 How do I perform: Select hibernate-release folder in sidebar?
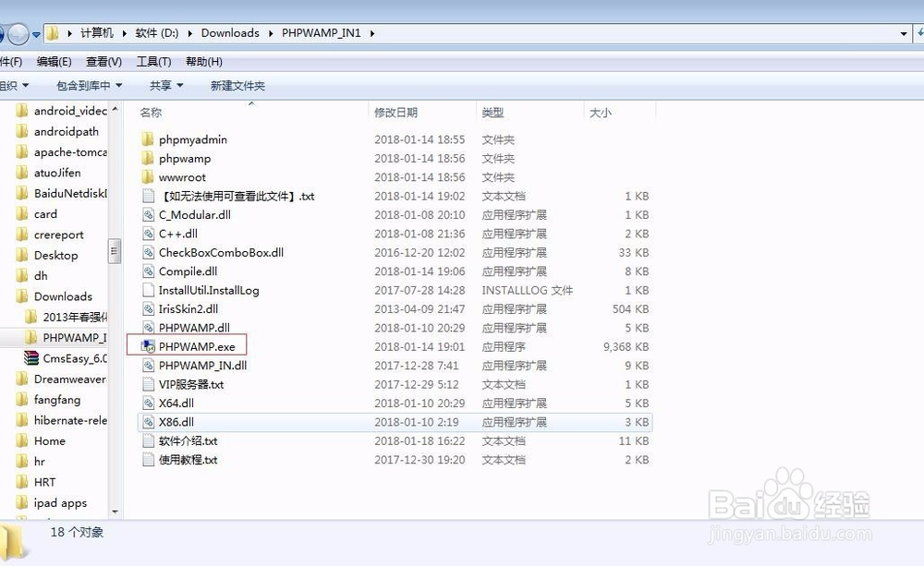(62, 420)
